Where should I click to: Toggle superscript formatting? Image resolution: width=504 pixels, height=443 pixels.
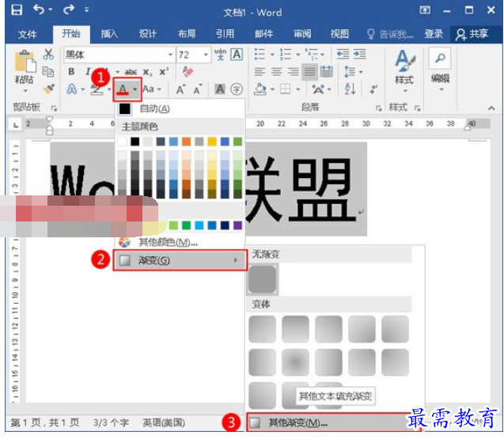click(x=164, y=71)
